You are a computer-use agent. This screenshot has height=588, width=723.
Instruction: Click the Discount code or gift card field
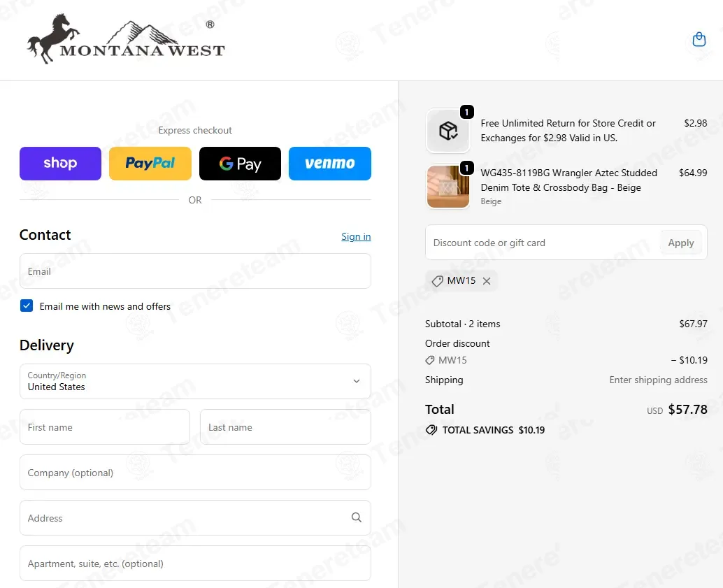click(543, 243)
